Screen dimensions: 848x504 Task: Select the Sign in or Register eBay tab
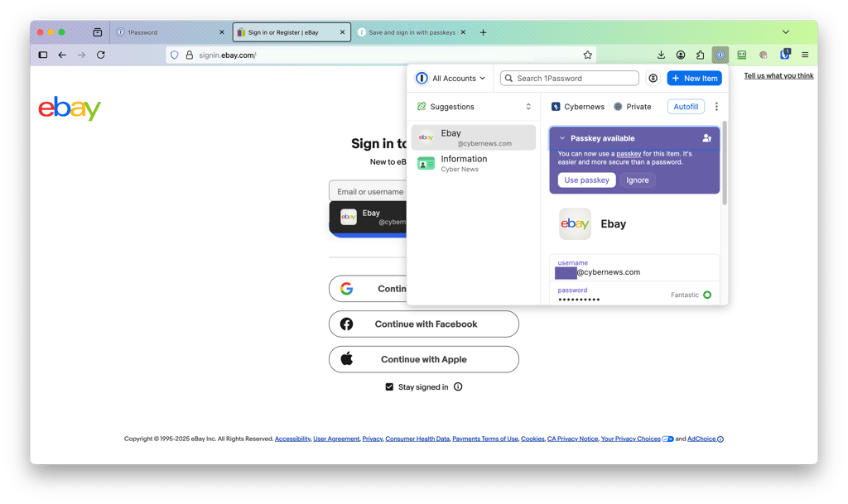(x=291, y=32)
